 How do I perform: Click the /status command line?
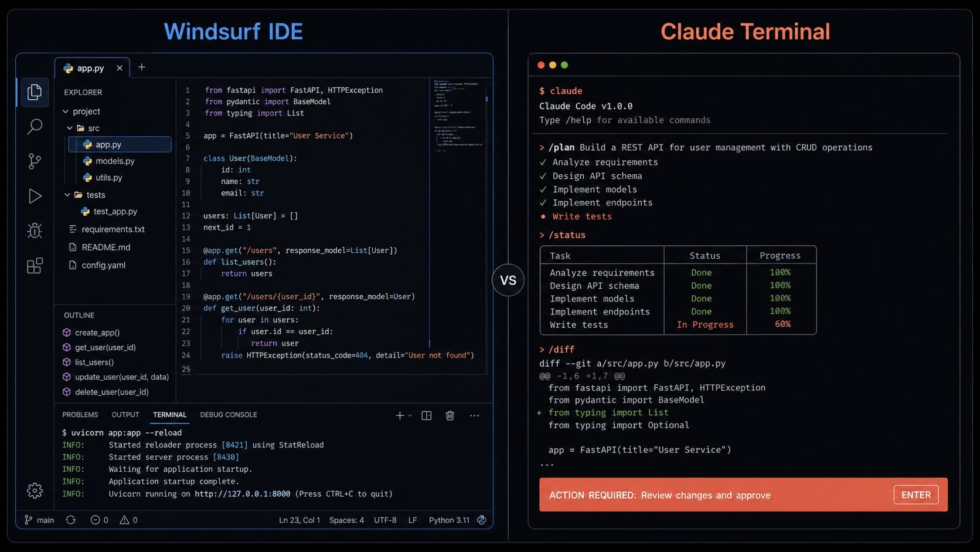click(562, 235)
